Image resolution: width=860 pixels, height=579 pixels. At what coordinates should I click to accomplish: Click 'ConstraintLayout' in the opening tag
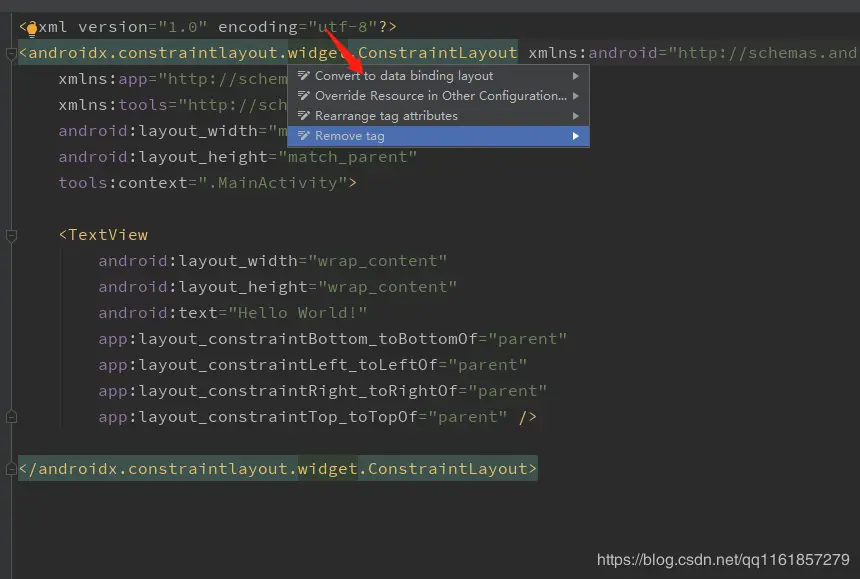tap(437, 53)
